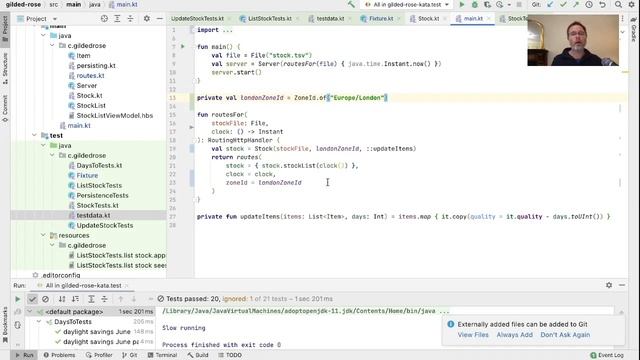Click the Git update project arrow
Screen dimensions: 640x360
(550, 4)
